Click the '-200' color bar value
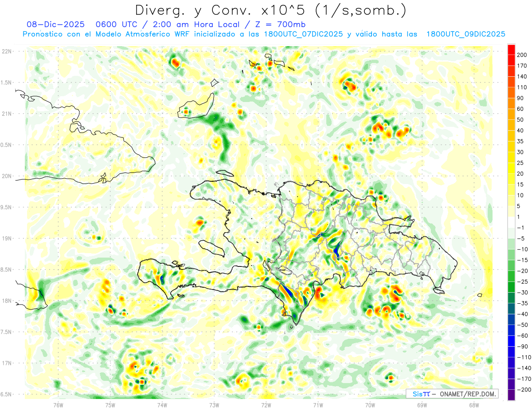 tap(524, 390)
